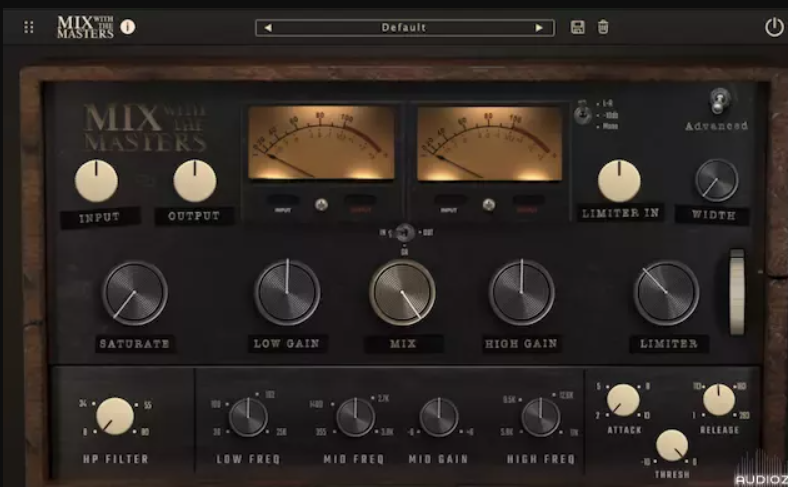The height and width of the screenshot is (487, 788).
Task: Click the Mix With The Masters header logo
Action: pyautogui.click(x=85, y=27)
